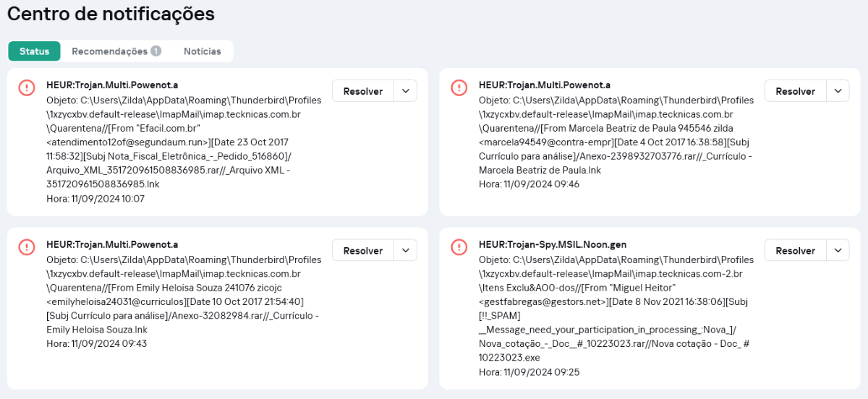Click the Recomendações counter badge
The image size is (868, 399).
pos(156,51)
